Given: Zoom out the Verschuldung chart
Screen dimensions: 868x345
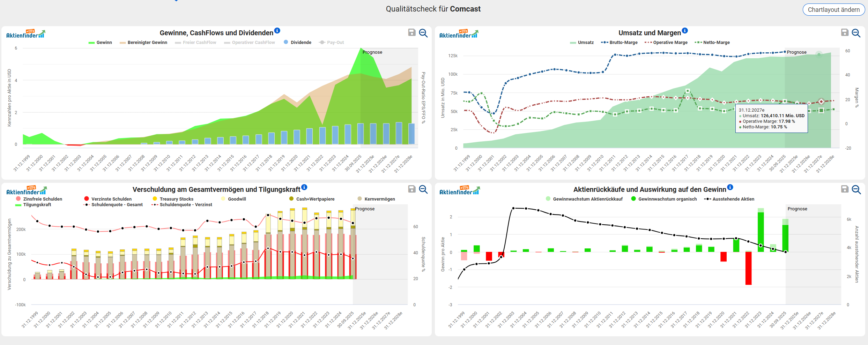Looking at the screenshot, I should [423, 189].
